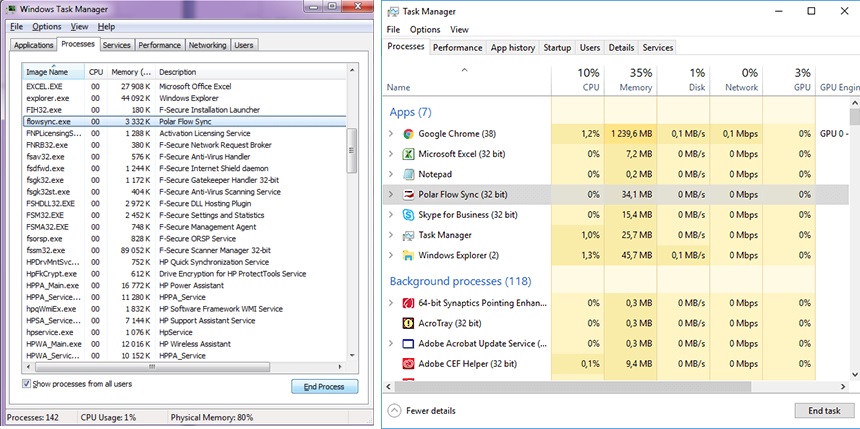This screenshot has width=860, height=429.
Task: Click the Background processes (118) heading
Action: 460,281
